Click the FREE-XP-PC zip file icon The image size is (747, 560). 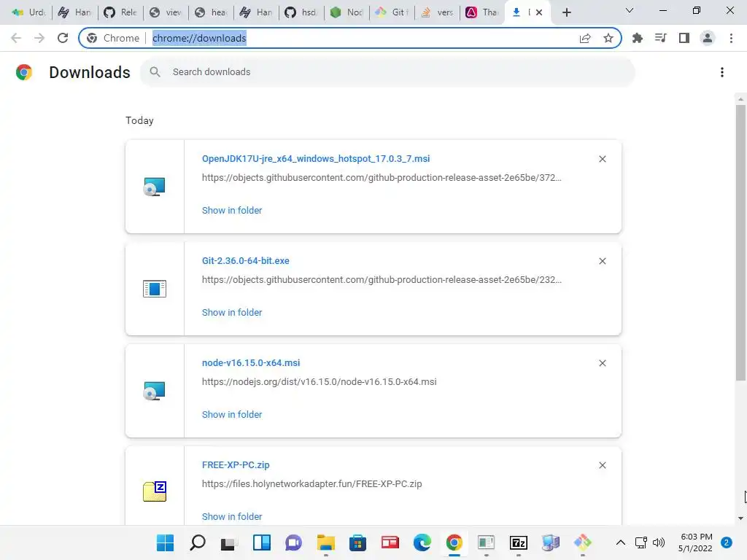(155, 491)
